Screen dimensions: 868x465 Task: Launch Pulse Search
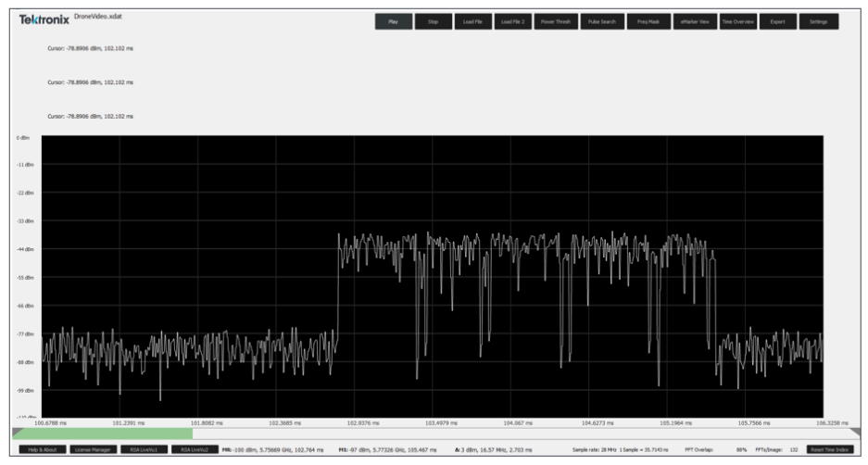click(x=601, y=21)
